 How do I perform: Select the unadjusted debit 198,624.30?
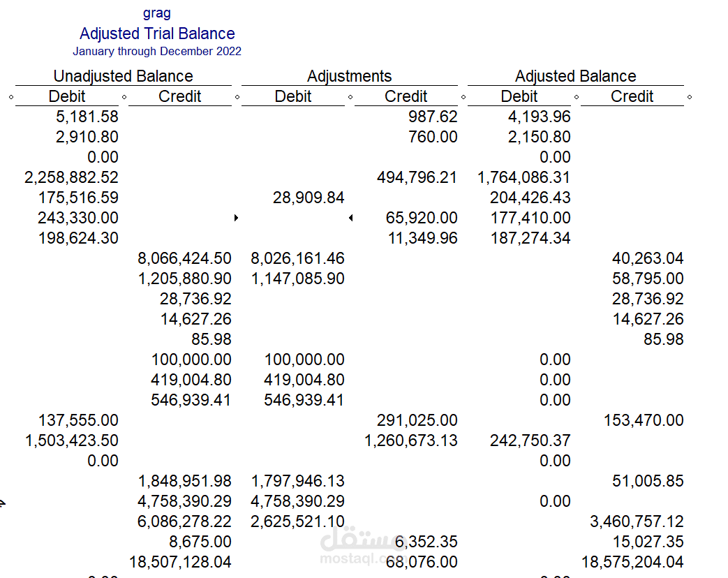pos(78,238)
